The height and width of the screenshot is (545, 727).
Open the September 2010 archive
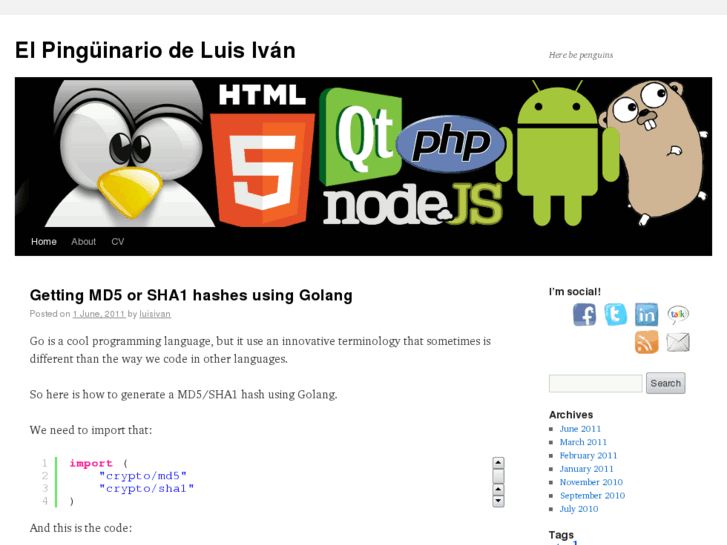click(x=592, y=496)
